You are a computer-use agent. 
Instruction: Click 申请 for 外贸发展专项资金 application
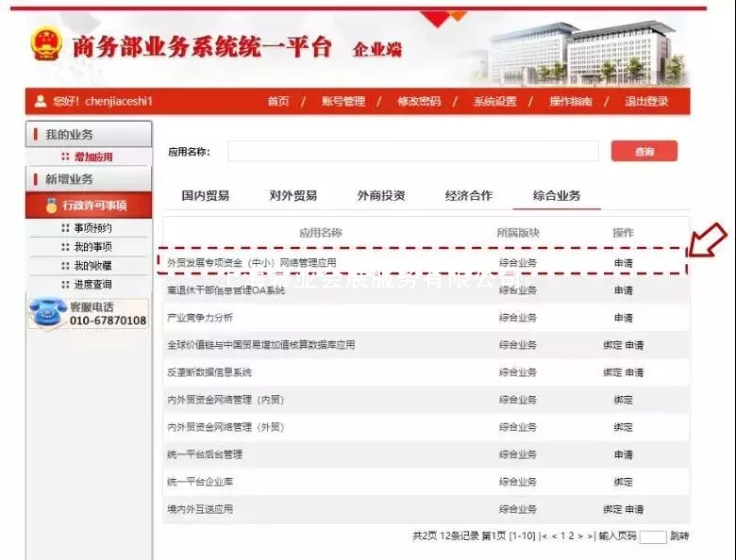(623, 263)
